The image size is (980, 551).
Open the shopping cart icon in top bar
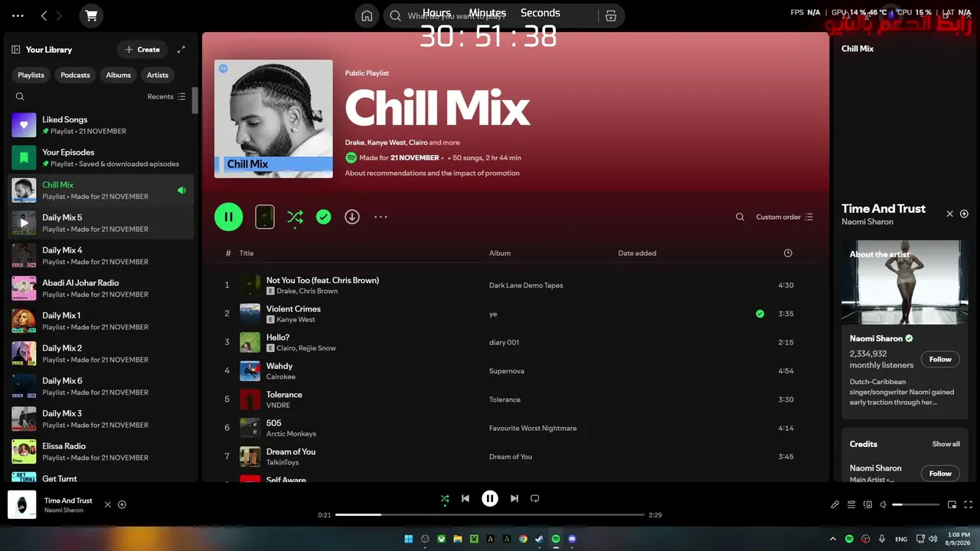point(92,15)
